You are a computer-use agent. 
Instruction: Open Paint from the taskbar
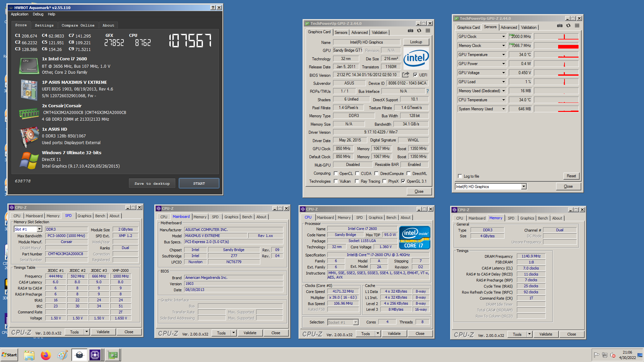click(62, 355)
